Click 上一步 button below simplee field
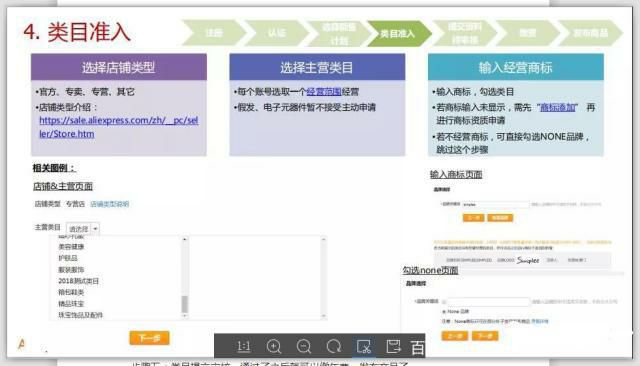This screenshot has width=640, height=366. coord(473,217)
